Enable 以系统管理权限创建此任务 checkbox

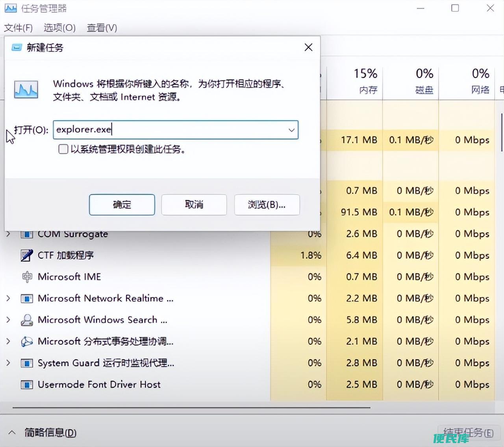pyautogui.click(x=63, y=149)
